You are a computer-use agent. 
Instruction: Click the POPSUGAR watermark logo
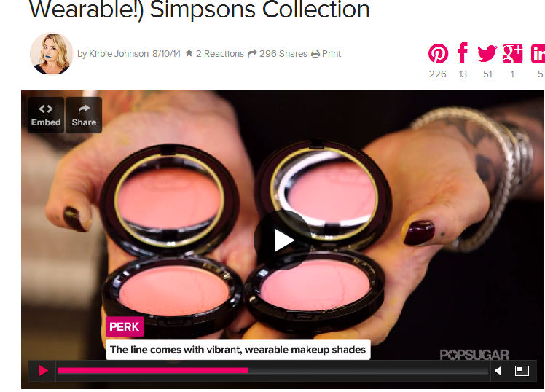coord(474,355)
